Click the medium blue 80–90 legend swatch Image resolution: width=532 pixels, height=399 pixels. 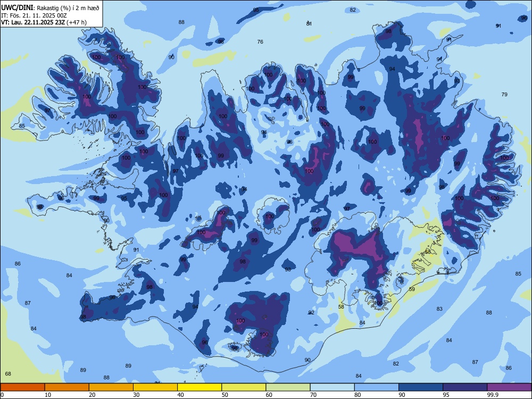click(377, 387)
